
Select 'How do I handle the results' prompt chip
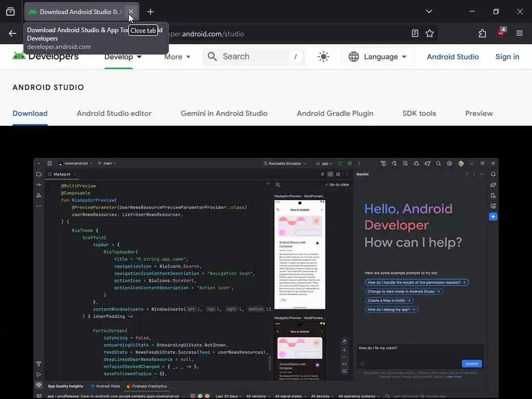[x=417, y=282]
